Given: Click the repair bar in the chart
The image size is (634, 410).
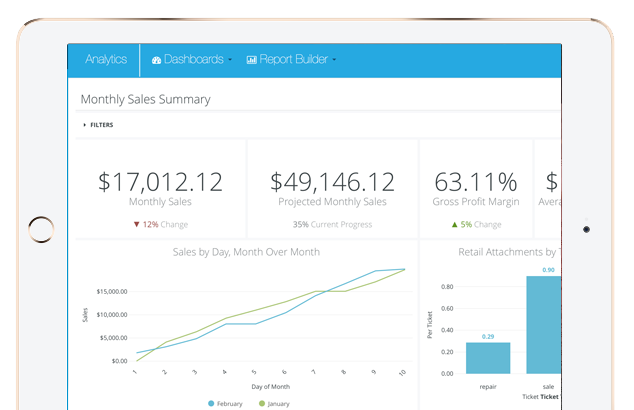Looking at the screenshot, I should click(488, 358).
